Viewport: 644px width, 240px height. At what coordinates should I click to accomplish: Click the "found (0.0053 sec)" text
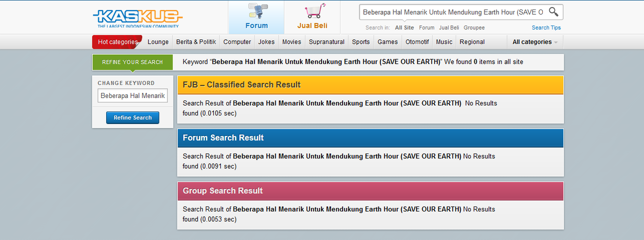point(209,219)
